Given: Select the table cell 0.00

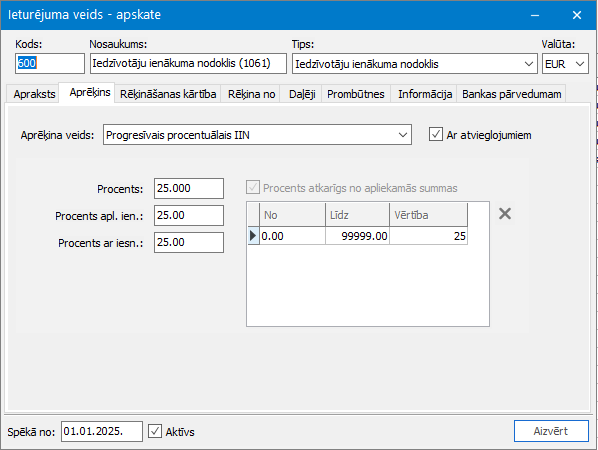Looking at the screenshot, I should click(x=293, y=236).
